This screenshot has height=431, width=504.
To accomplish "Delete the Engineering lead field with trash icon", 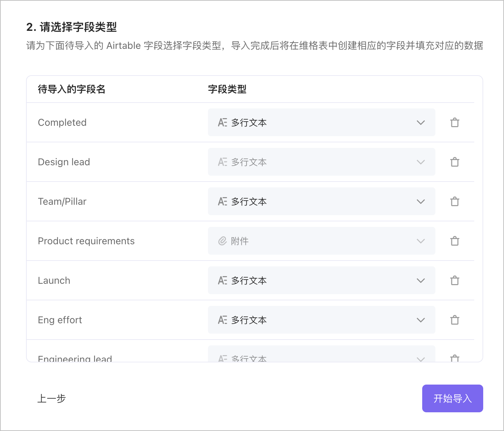I will click(x=455, y=358).
